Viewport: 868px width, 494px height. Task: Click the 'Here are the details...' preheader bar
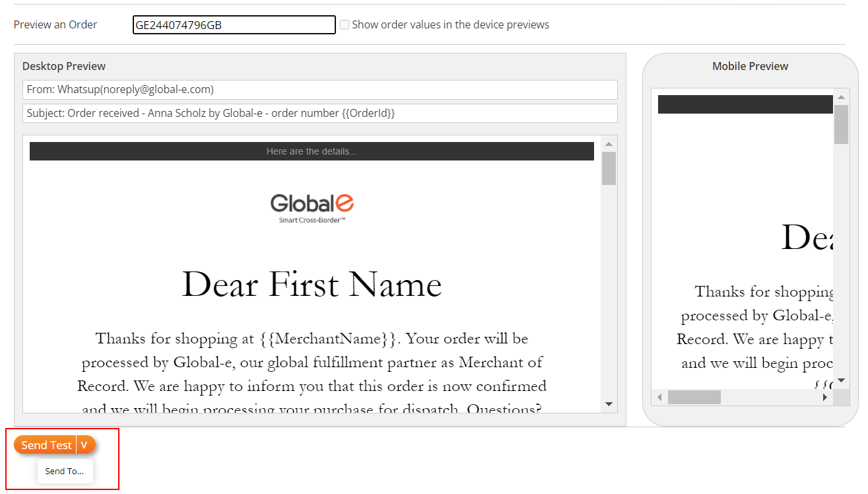tap(312, 151)
